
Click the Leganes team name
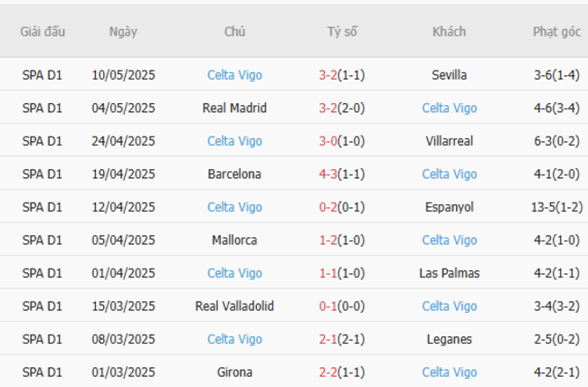click(450, 339)
